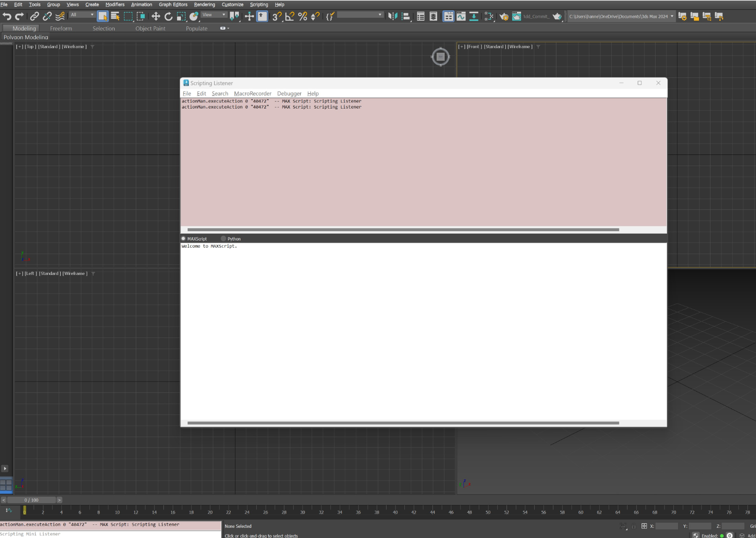Click the time slider showing 0 / 100
756x538 pixels.
pos(31,500)
